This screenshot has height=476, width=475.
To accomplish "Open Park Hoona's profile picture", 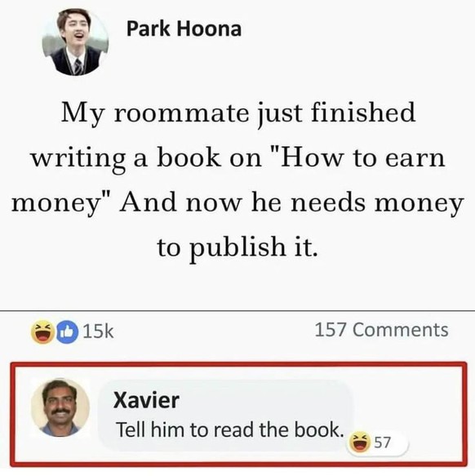I will 75,42.
